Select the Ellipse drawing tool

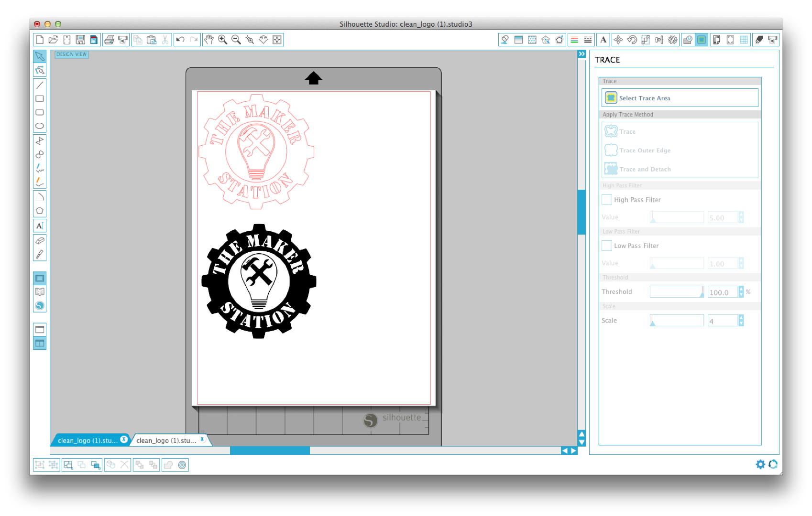coord(40,126)
